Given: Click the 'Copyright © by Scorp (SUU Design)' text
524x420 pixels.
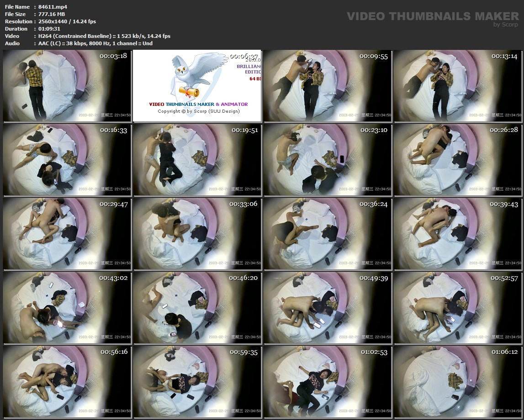Looking at the screenshot, I should point(199,111).
